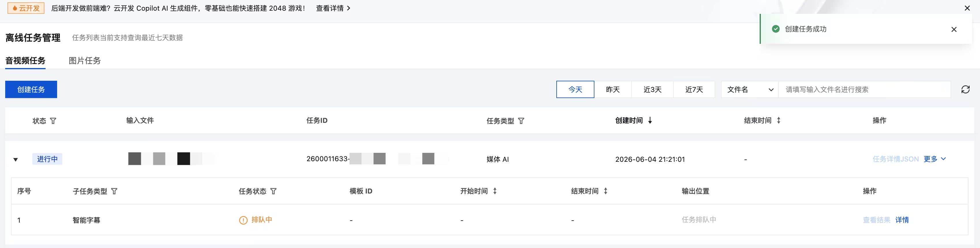Screen dimensions: 980x248
Task: Switch to the 图片任务 tab
Action: pos(85,61)
